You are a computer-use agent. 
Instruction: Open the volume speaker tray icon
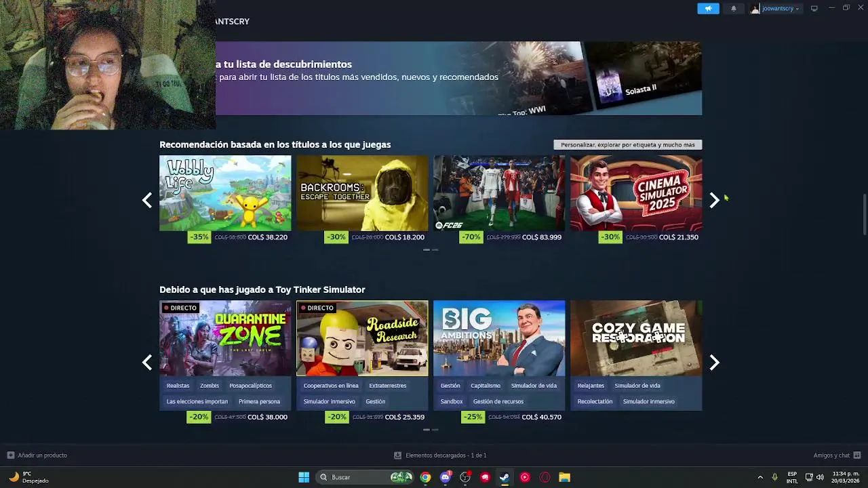click(820, 477)
